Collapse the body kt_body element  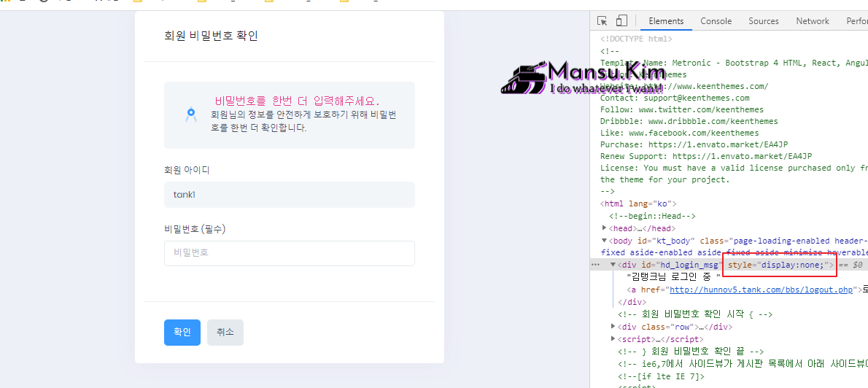[x=604, y=241]
